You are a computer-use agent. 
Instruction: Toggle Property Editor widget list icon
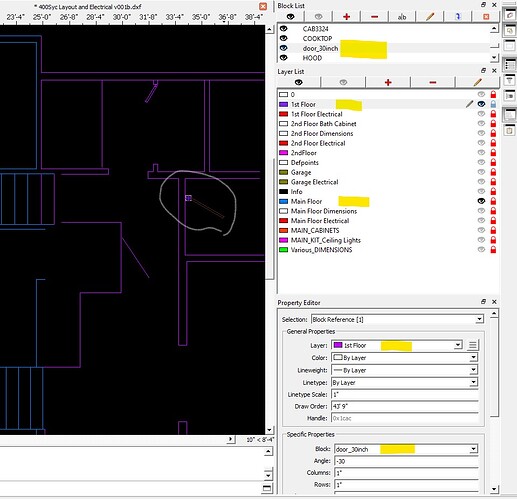click(509, 64)
